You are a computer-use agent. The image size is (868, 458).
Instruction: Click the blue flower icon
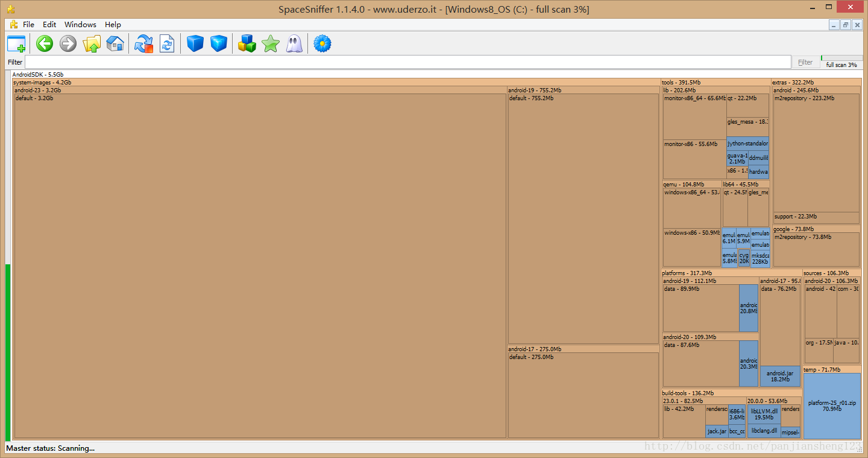tap(322, 43)
